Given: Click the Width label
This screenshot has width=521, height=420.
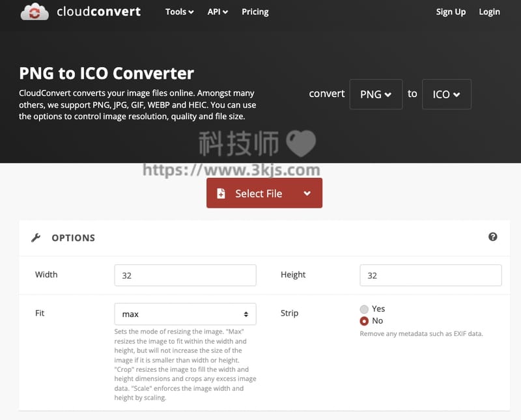Looking at the screenshot, I should point(46,274).
